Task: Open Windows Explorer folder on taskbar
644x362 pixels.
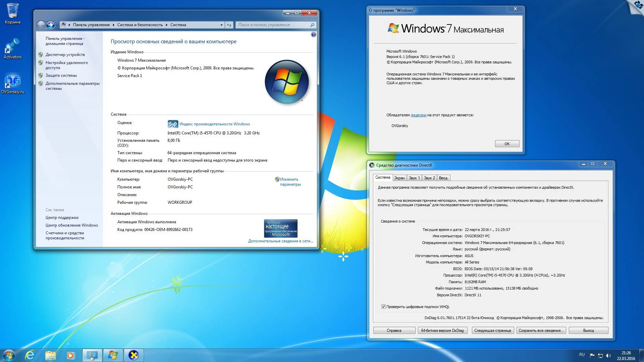Action: click(50, 355)
